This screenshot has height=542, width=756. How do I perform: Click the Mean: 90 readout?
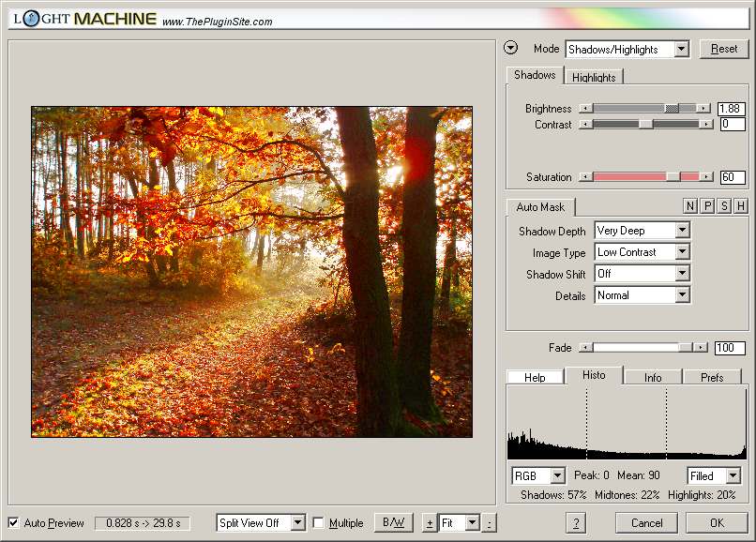click(x=639, y=475)
